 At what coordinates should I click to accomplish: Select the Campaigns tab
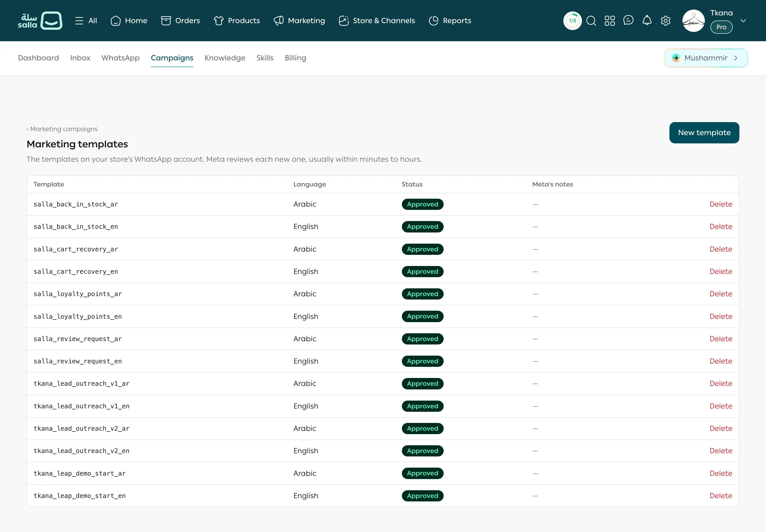(x=172, y=58)
